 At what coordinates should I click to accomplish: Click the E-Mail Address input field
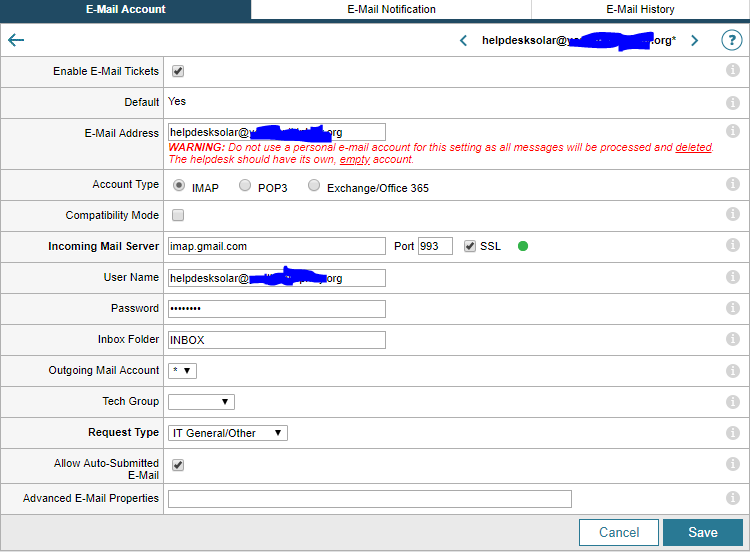(x=276, y=132)
